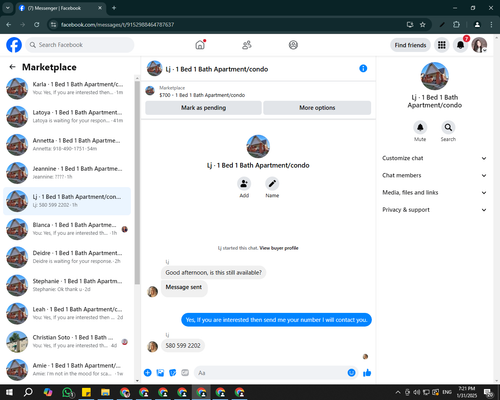Open more actions plus icon
The image size is (500, 400).
[148, 373]
